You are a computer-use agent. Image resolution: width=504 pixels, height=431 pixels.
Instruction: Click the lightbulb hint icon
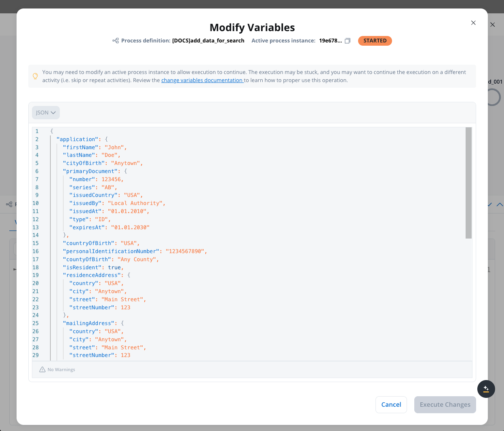[35, 76]
